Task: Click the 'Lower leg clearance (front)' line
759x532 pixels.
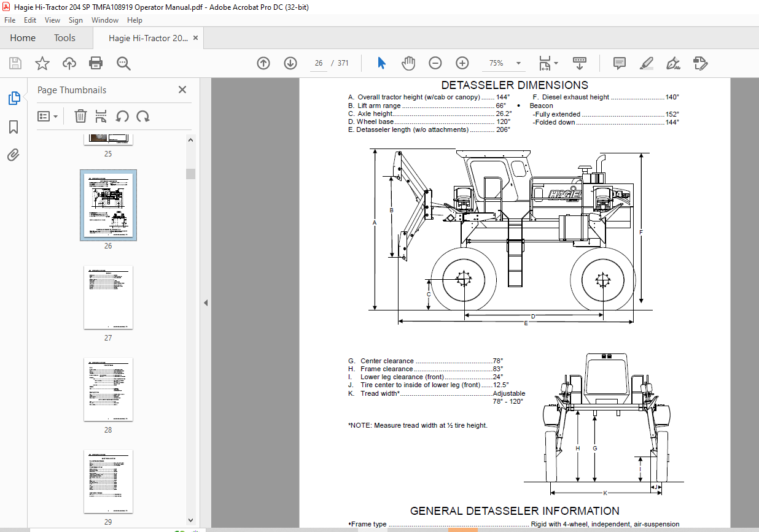Action: (x=426, y=377)
